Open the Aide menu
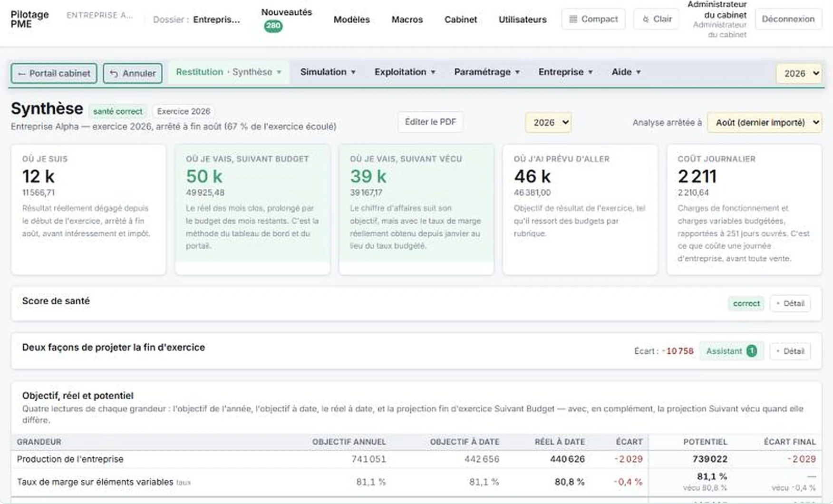The image size is (833, 504). 626,72
